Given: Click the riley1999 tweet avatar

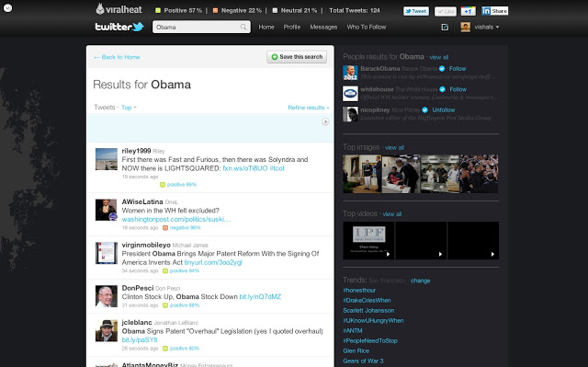Looking at the screenshot, I should tap(107, 159).
